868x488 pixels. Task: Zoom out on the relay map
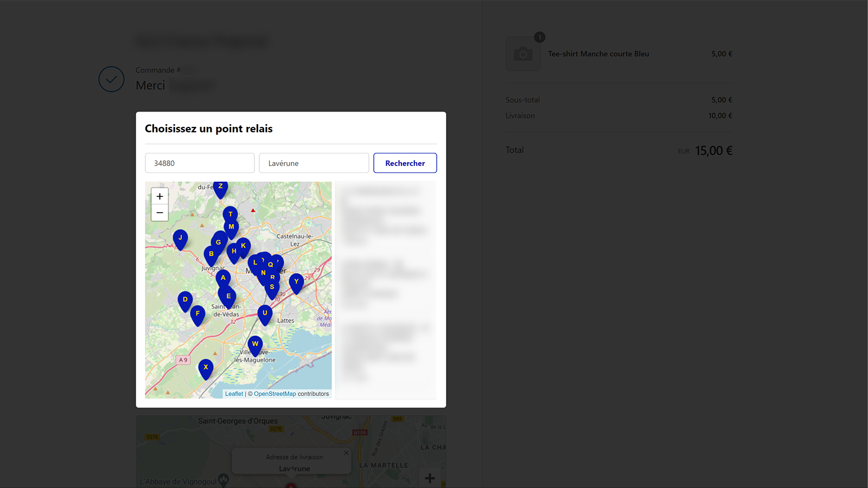tap(159, 213)
